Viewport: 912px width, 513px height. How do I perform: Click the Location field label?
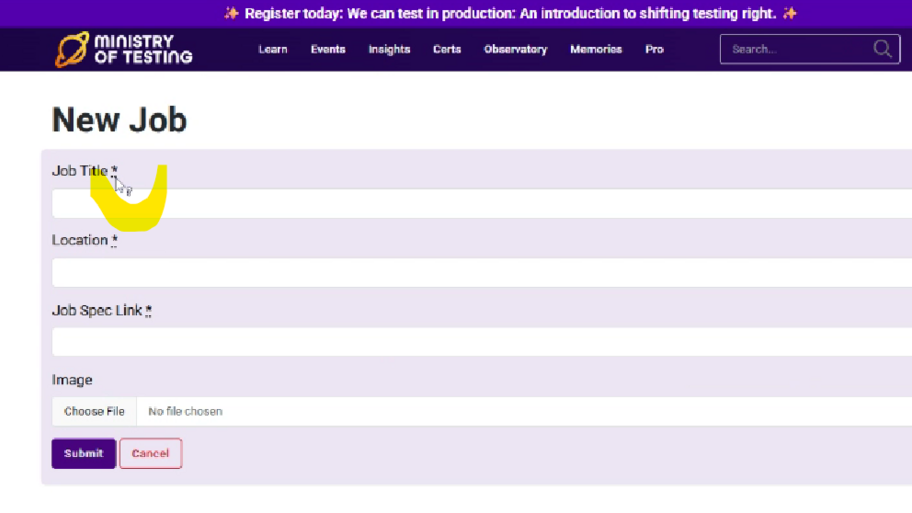(x=80, y=240)
